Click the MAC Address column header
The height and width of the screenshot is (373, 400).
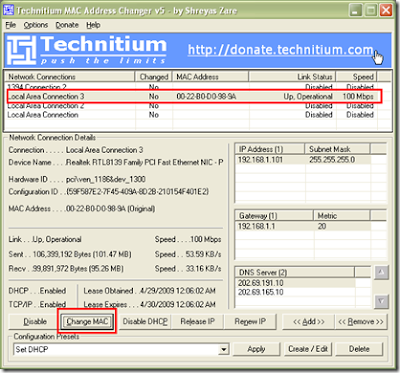click(211, 77)
